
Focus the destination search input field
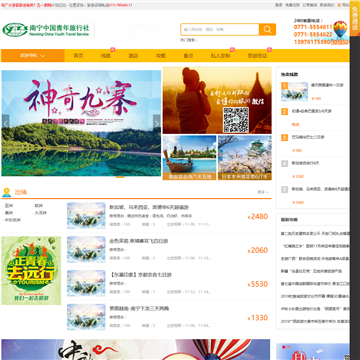pos(220,29)
